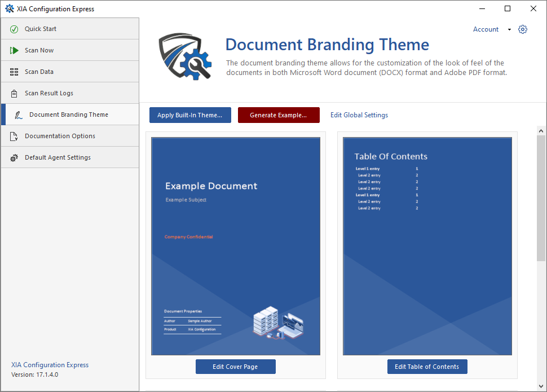Minimize the XIA Configuration Express window
The height and width of the screenshot is (392, 547).
(x=482, y=8)
